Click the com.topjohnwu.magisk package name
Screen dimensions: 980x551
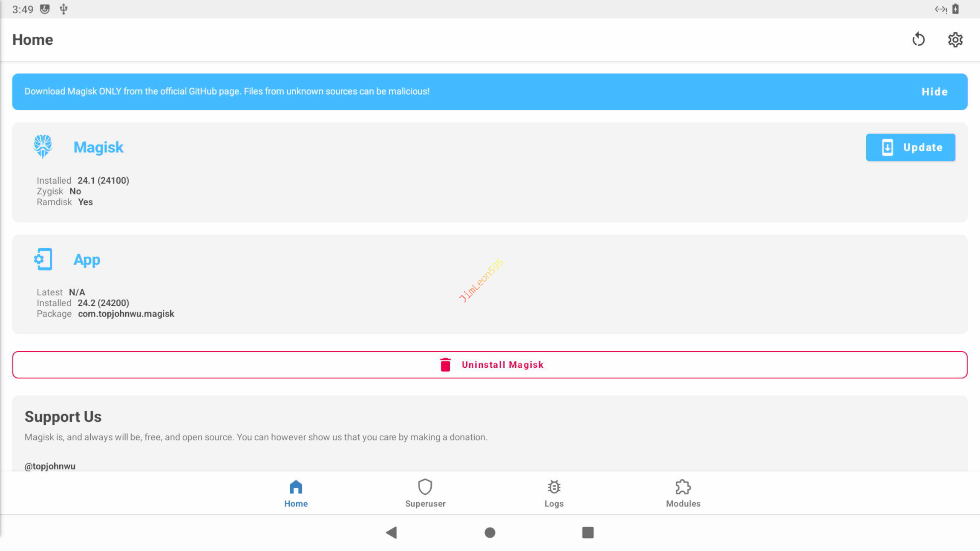click(126, 314)
